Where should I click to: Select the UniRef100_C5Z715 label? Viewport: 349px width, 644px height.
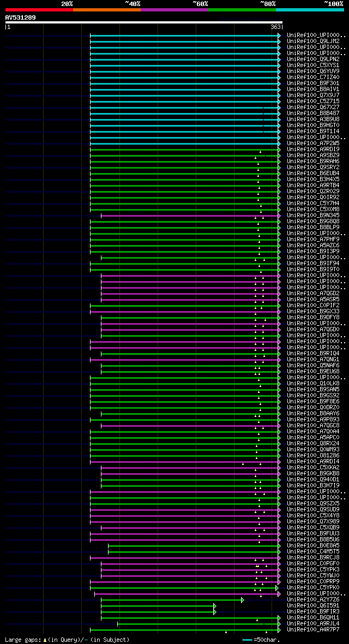pyautogui.click(x=313, y=101)
